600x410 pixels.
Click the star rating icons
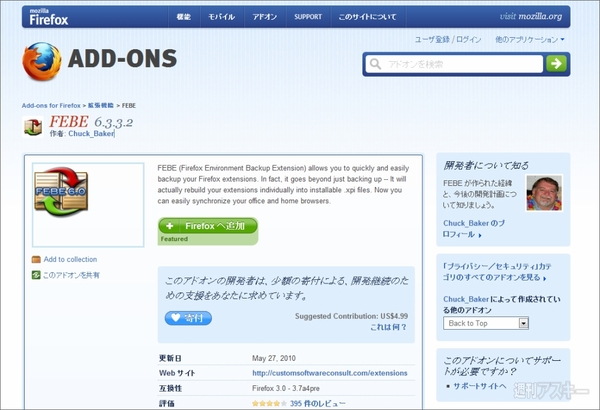click(269, 403)
